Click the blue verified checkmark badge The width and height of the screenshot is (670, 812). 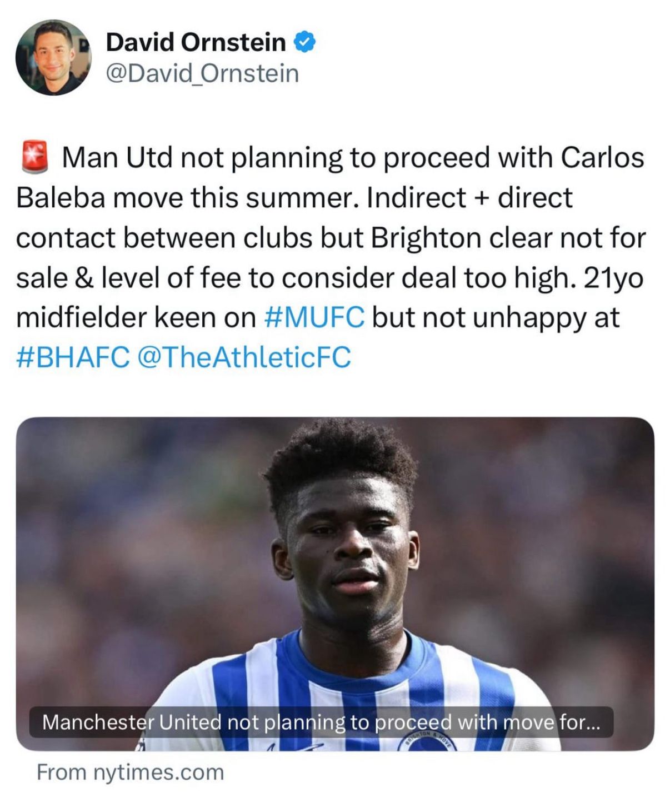(304, 42)
